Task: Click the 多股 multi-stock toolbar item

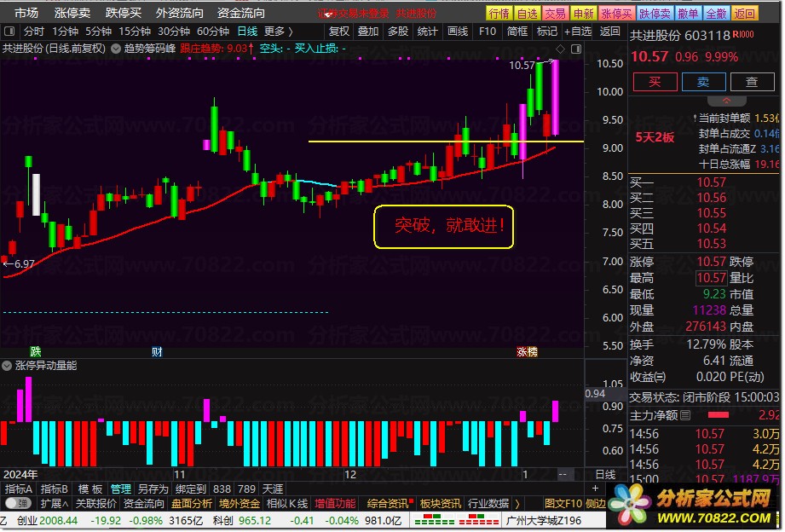Action: (x=398, y=32)
